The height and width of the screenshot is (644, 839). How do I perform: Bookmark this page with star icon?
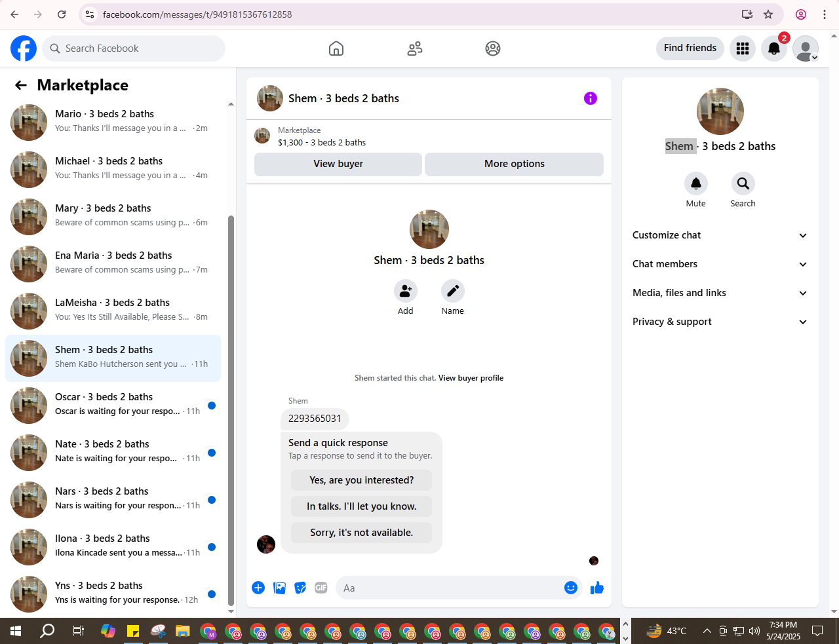(769, 14)
